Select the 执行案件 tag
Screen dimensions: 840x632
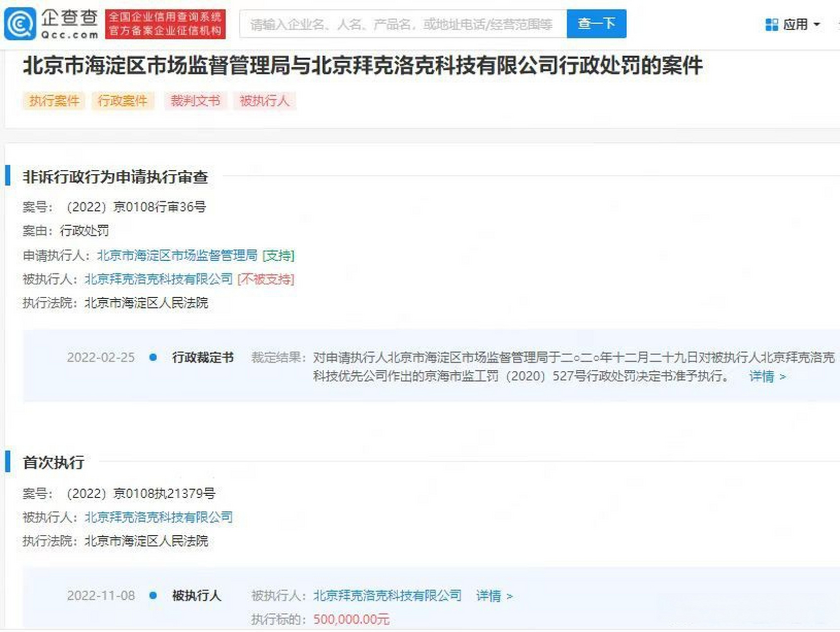(x=54, y=101)
